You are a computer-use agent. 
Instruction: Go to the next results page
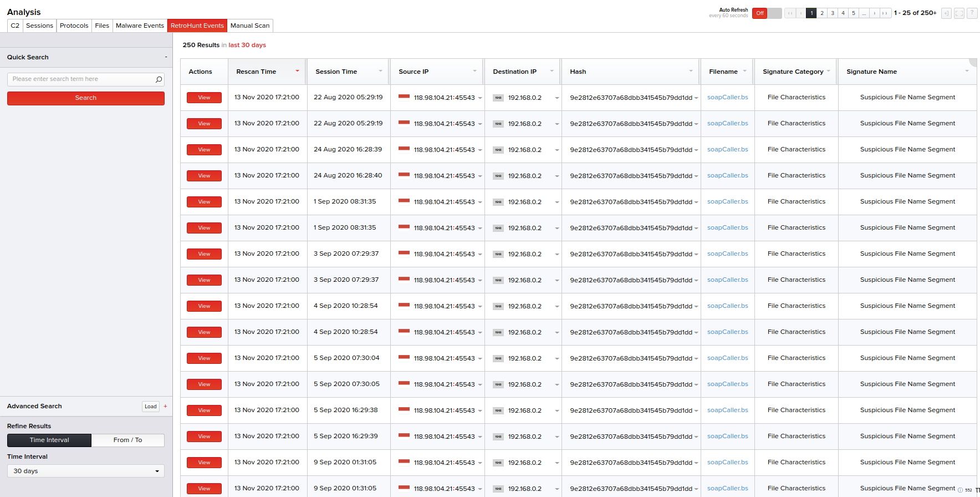(x=875, y=13)
